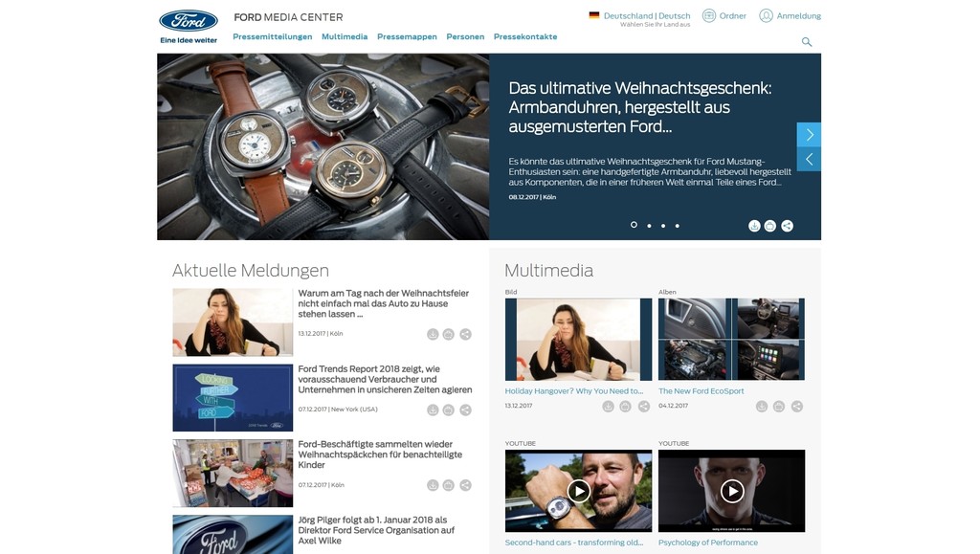Click the German flag icon
The width and height of the screenshot is (980, 554).
tap(593, 15)
